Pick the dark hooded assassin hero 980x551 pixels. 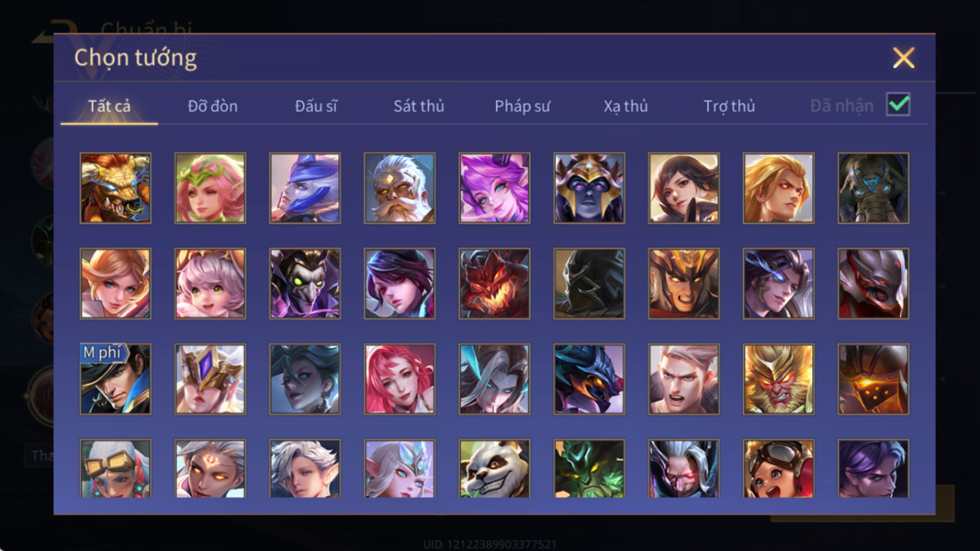[589, 284]
